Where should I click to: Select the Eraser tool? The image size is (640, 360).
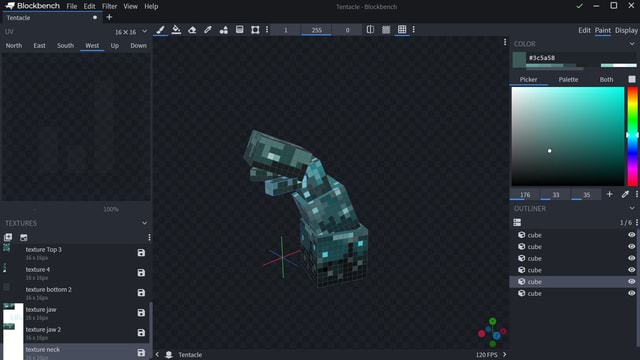[x=192, y=30]
